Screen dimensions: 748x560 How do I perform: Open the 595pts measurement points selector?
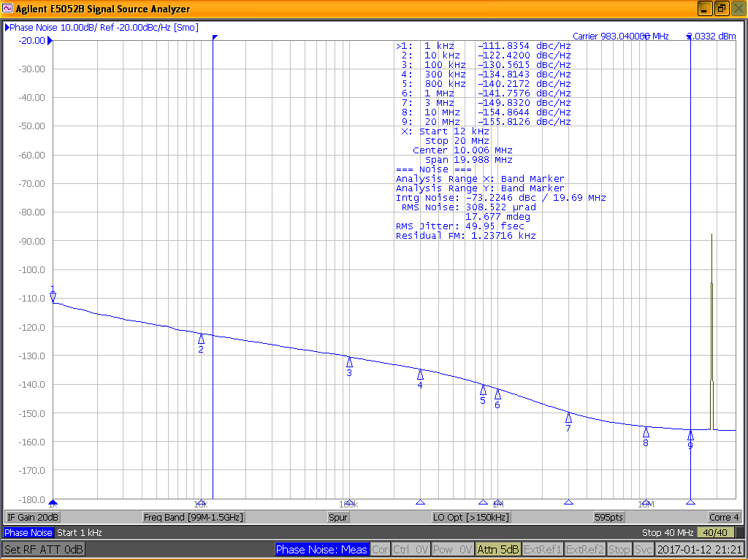608,517
